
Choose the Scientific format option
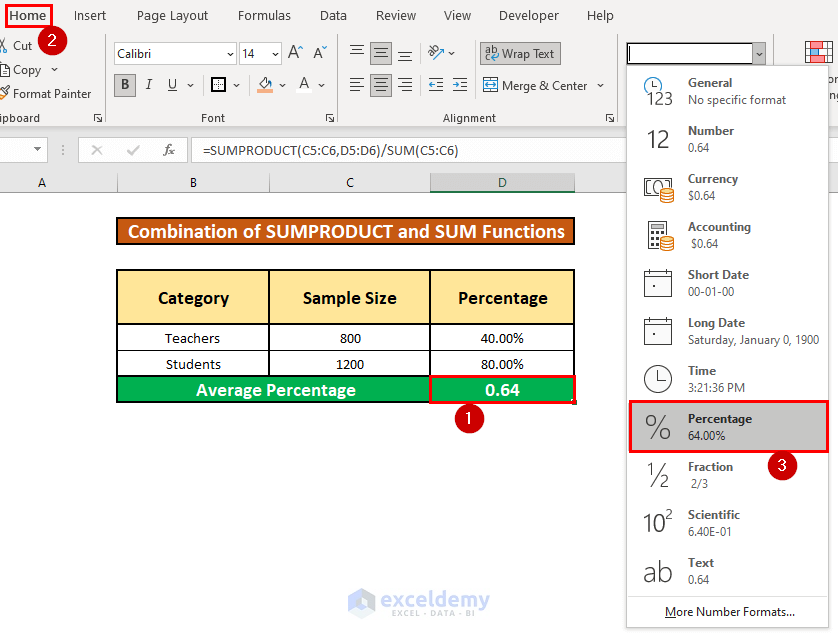point(727,523)
